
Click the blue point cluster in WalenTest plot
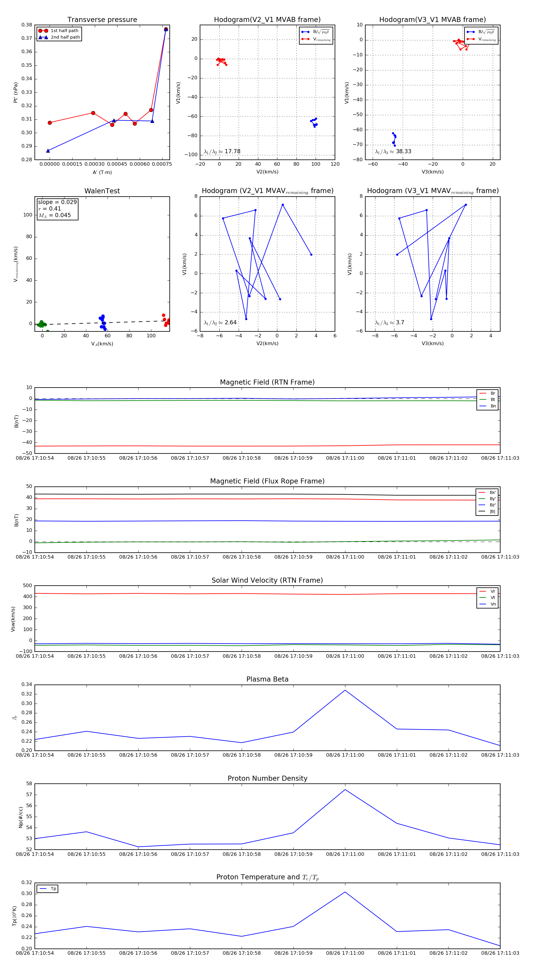pyautogui.click(x=103, y=322)
